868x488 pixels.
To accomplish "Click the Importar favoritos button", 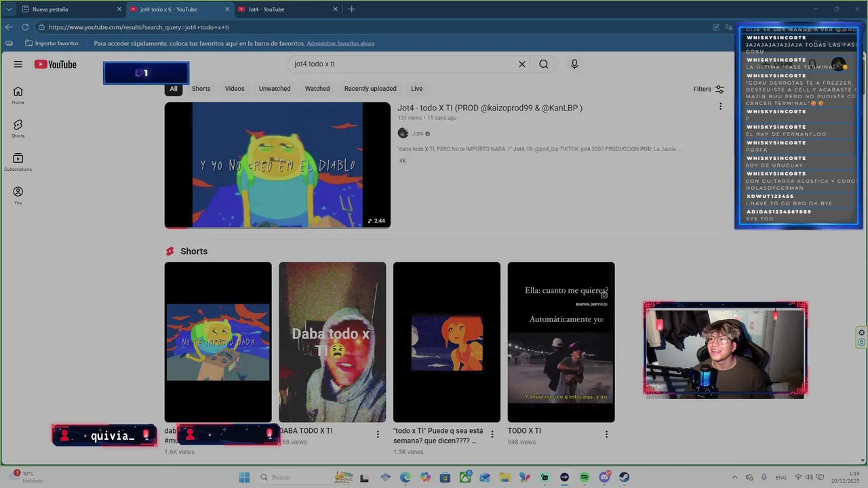I will click(x=52, y=43).
